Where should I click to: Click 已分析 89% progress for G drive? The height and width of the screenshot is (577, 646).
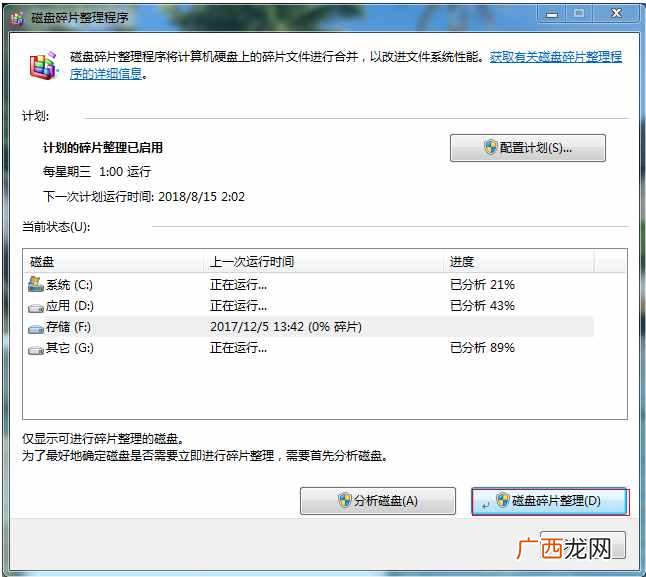482,348
